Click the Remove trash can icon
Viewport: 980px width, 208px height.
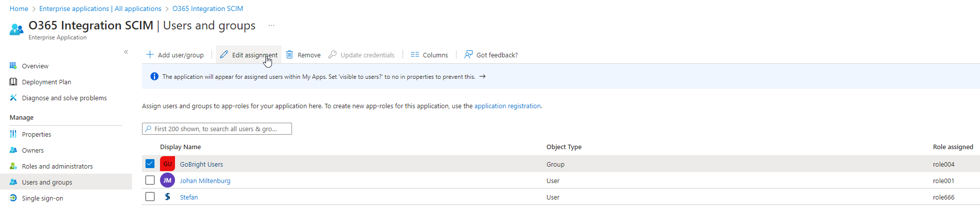[289, 55]
